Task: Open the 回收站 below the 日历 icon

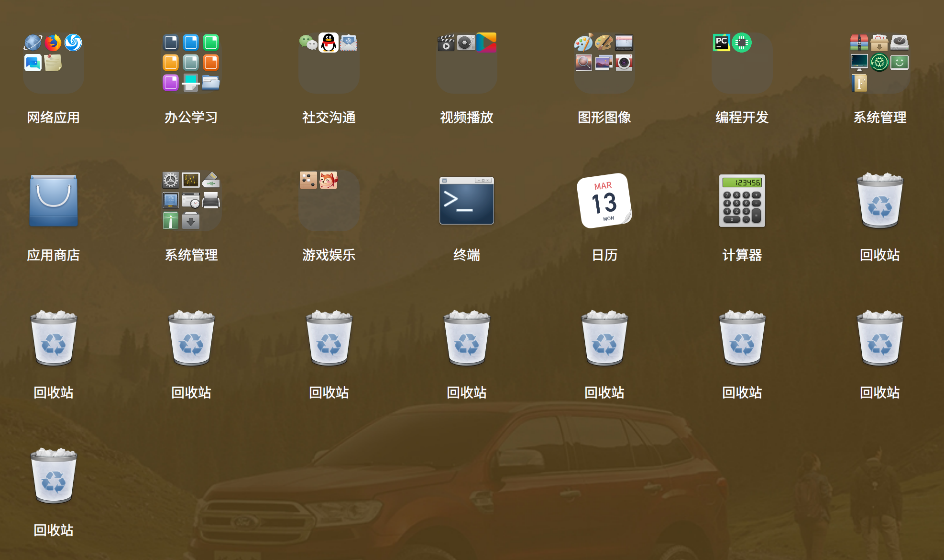Action: click(x=604, y=338)
